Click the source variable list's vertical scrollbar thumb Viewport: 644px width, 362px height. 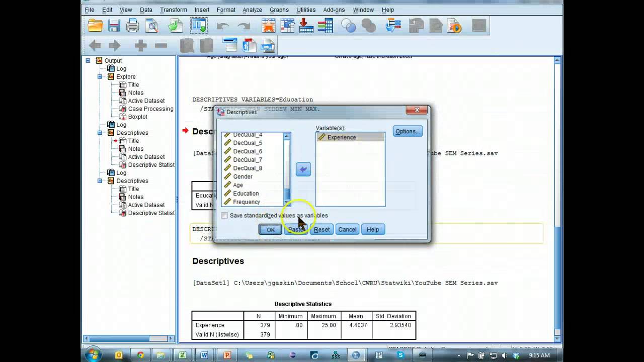pyautogui.click(x=287, y=194)
